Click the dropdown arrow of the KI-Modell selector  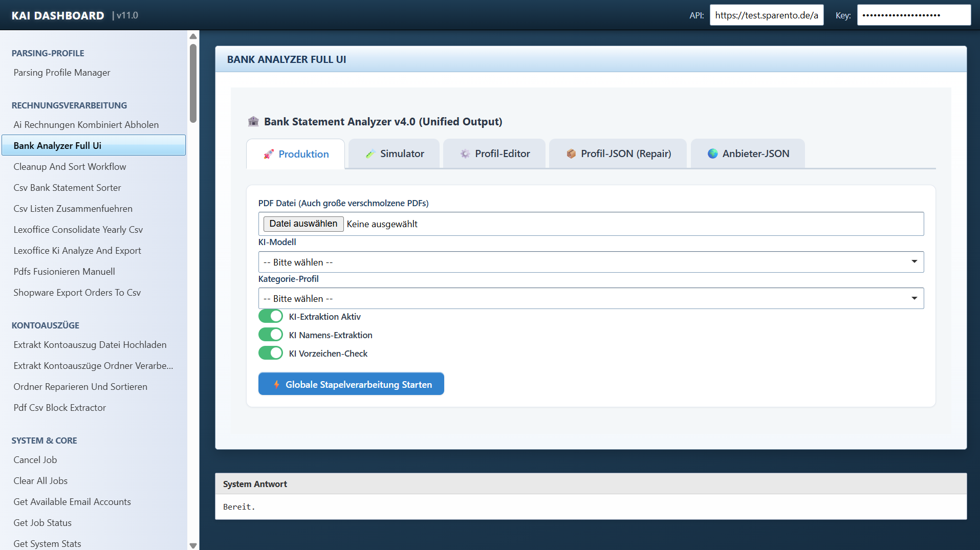(x=914, y=261)
